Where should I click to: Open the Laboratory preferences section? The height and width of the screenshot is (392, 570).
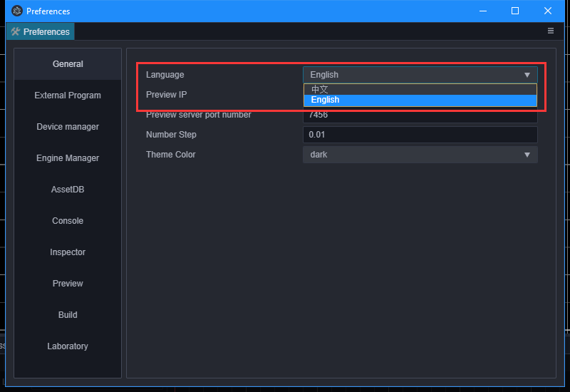click(68, 346)
